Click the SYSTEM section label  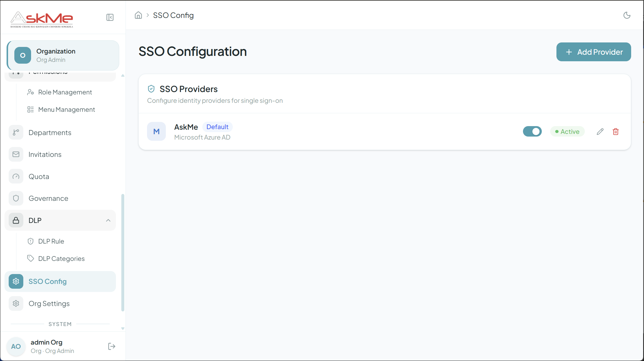pyautogui.click(x=60, y=324)
